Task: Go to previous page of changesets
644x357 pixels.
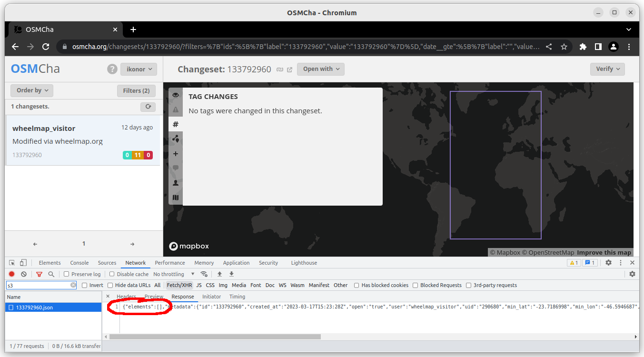Action: click(x=35, y=244)
